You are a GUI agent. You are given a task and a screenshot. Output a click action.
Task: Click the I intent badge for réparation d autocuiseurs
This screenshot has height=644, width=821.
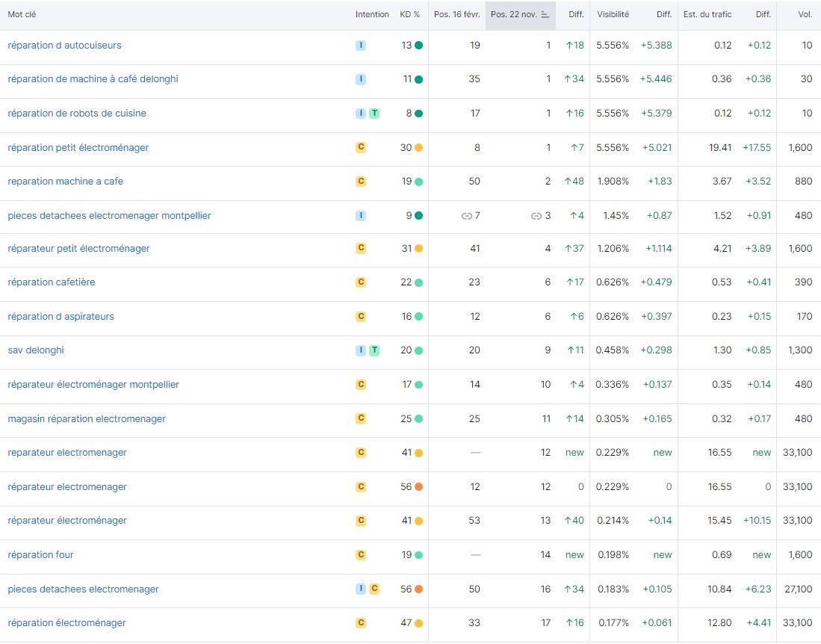click(361, 46)
